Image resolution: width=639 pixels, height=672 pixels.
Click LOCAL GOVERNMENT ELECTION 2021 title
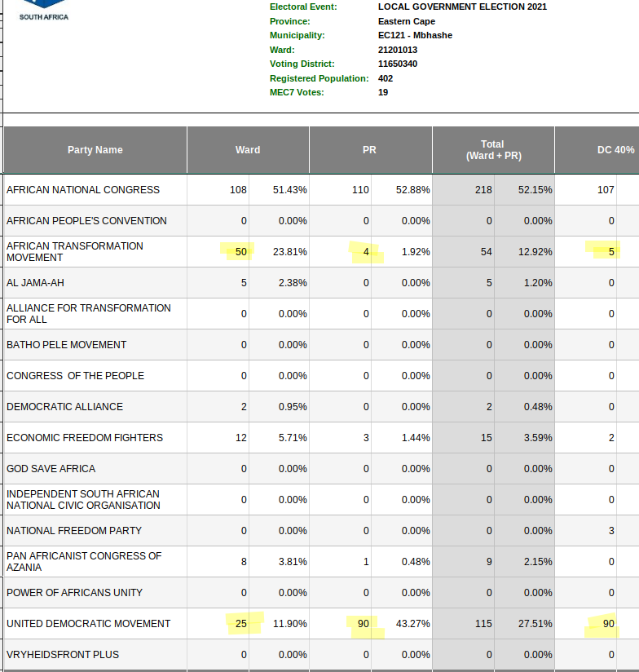click(x=463, y=7)
